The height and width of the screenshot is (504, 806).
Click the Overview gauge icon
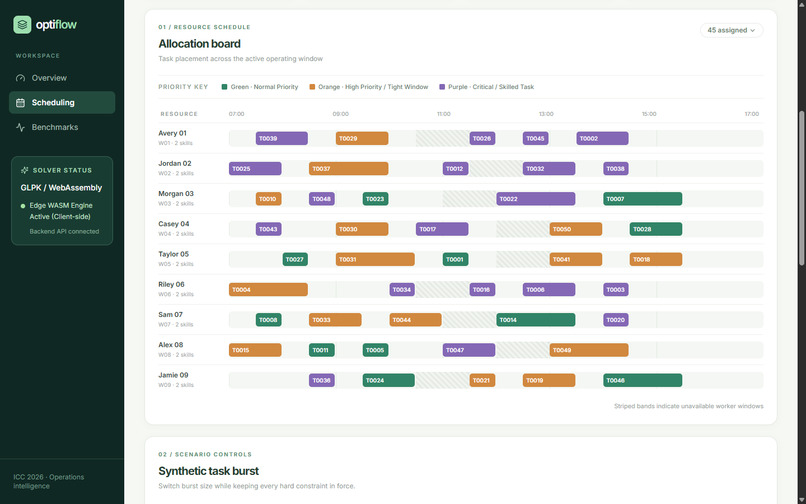(x=21, y=78)
